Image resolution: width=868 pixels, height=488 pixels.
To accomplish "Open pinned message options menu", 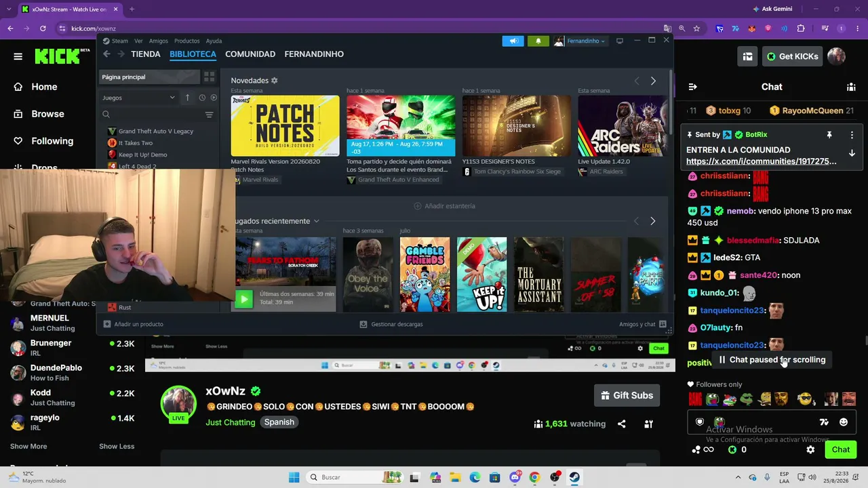I will 852,135.
